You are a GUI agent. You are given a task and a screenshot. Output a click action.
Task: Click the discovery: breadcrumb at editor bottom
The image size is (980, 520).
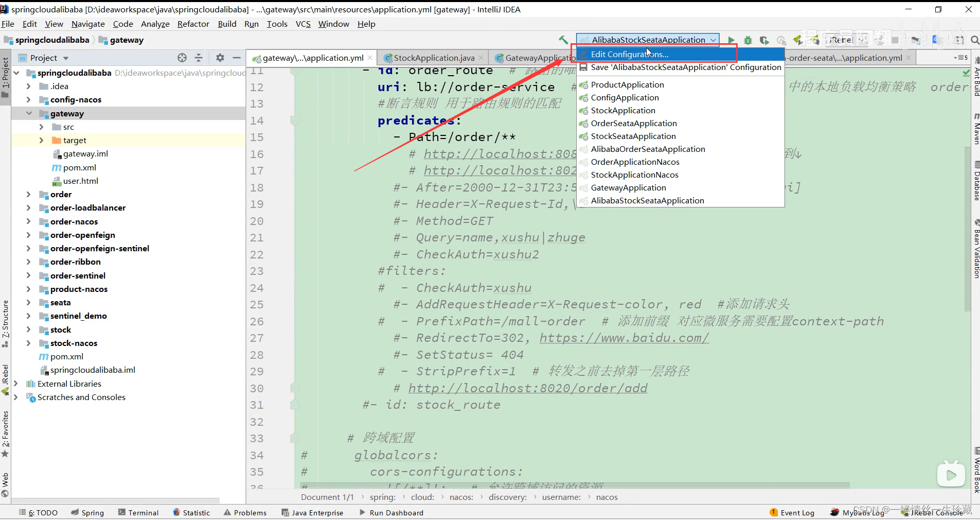[x=508, y=497]
